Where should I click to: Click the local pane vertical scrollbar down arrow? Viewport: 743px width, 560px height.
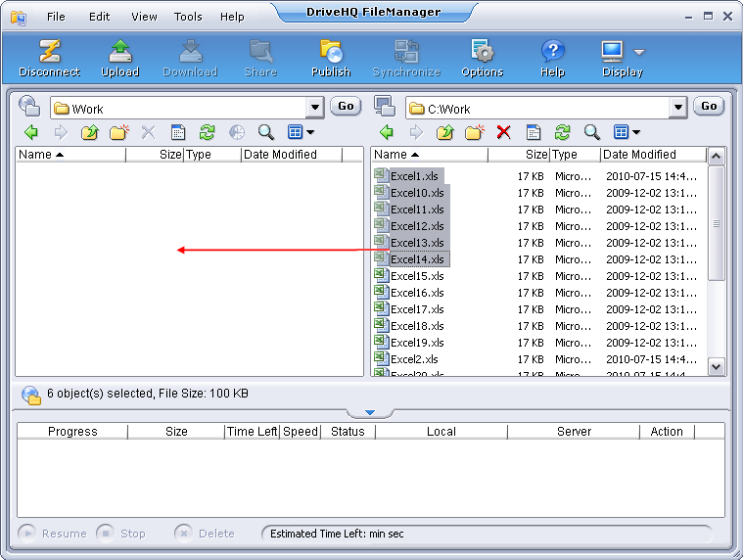click(716, 366)
